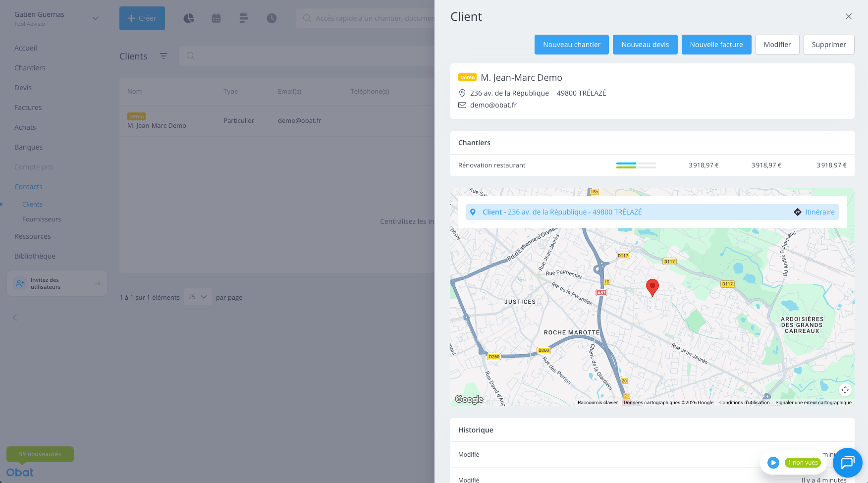Screen dimensions: 868x483
Task: Open the Itinéraire link
Action: [x=820, y=212]
